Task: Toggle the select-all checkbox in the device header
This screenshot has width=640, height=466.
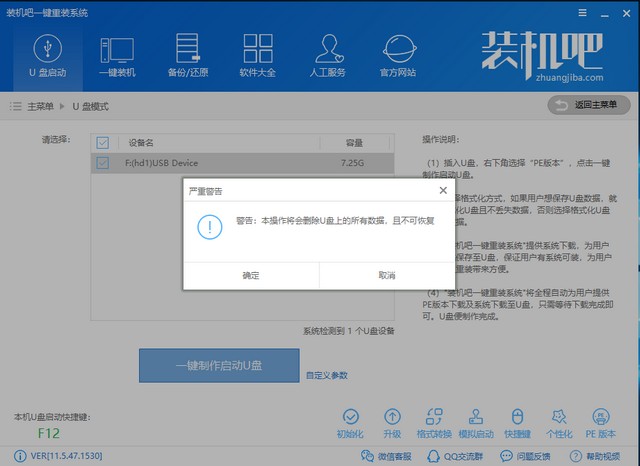Action: point(102,142)
